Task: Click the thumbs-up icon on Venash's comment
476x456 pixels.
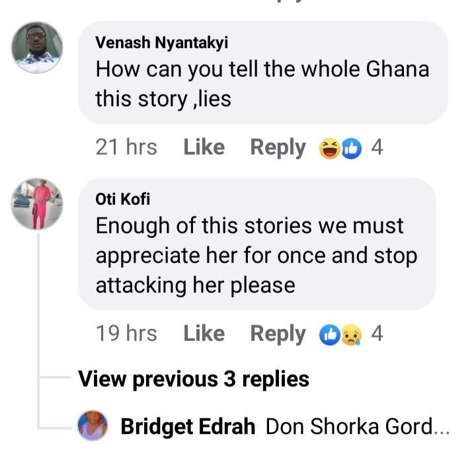Action: point(351,149)
